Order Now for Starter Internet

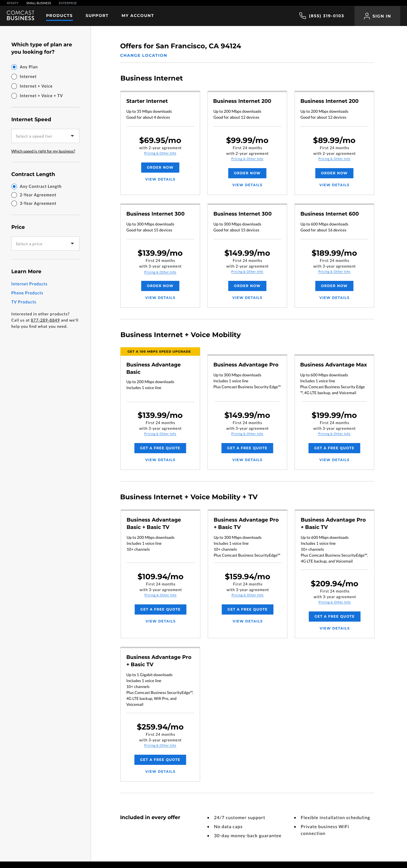point(160,168)
